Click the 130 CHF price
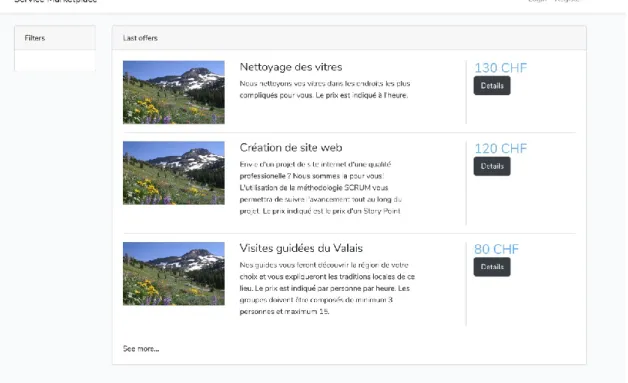Screen dimensions: 628x383 501,68
